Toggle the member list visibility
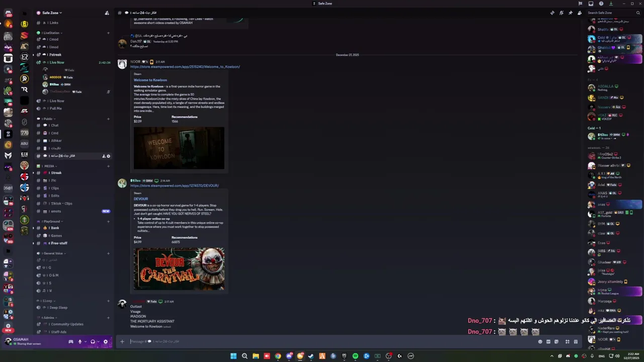Viewport: 644px width, 362px height. tap(579, 13)
